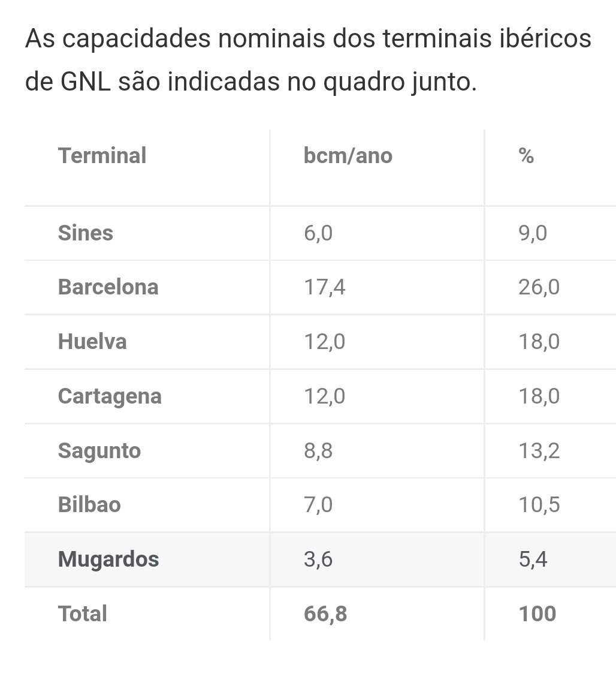Click the 66,8 total capacity value

[x=325, y=614]
